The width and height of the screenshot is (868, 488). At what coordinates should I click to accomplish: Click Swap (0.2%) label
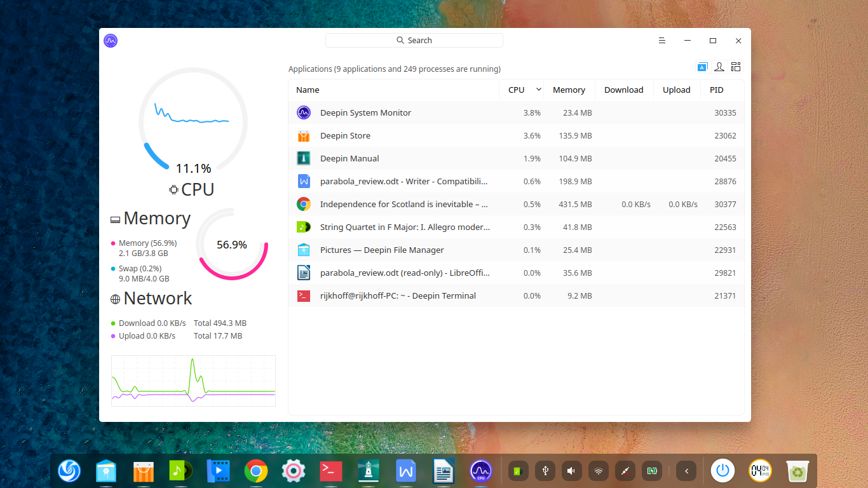pos(140,268)
